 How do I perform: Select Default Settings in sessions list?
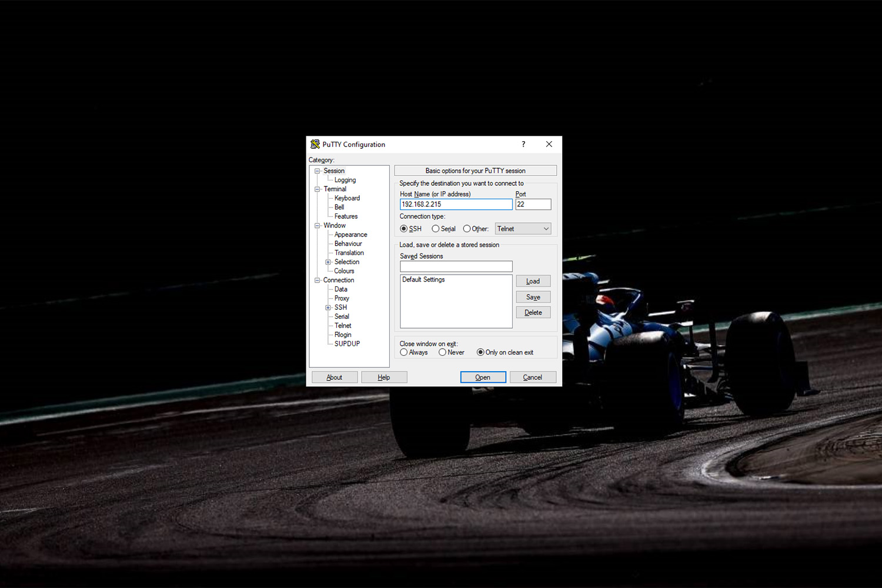[423, 280]
